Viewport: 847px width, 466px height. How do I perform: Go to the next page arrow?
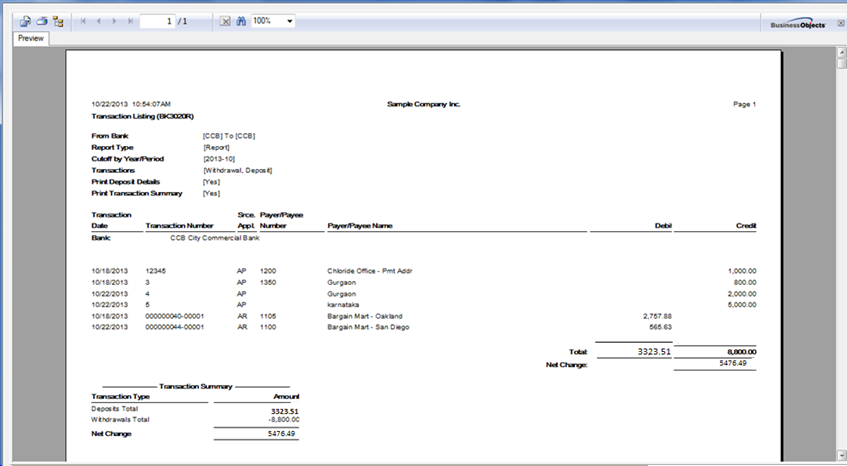(x=114, y=21)
